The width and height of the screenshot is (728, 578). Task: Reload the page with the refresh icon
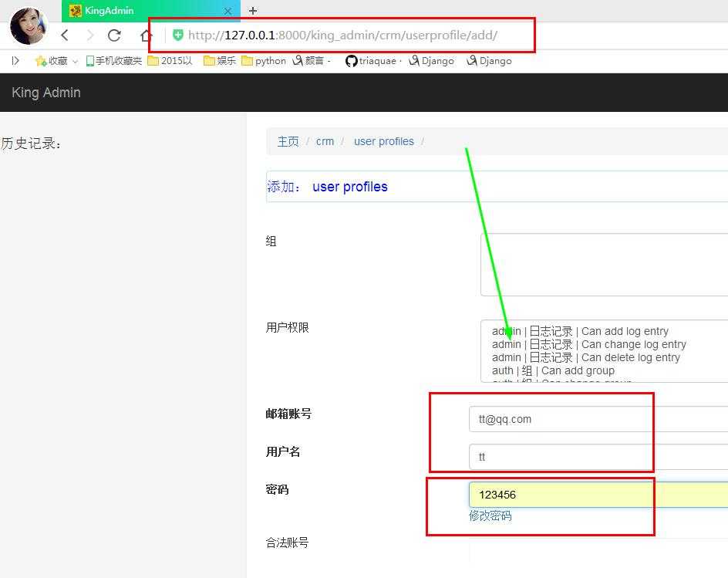pyautogui.click(x=114, y=35)
